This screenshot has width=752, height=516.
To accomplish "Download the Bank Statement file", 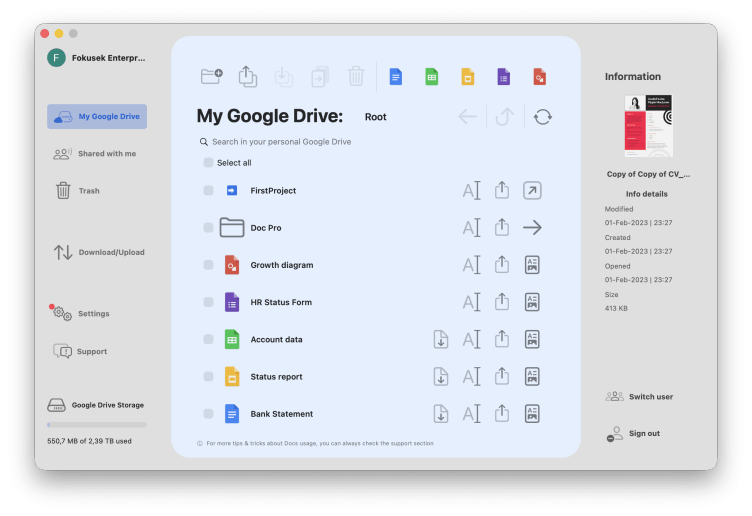I will click(x=441, y=413).
